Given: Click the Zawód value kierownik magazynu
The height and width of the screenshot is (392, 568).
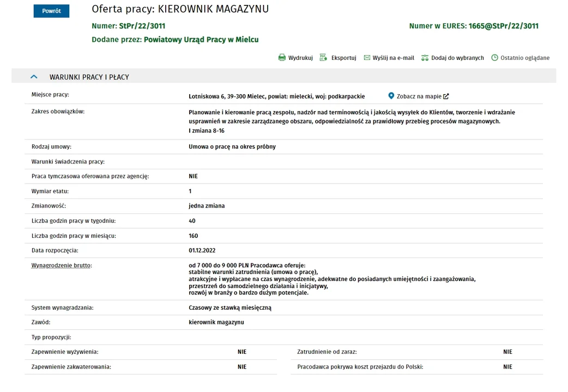Looking at the screenshot, I should point(216,322).
